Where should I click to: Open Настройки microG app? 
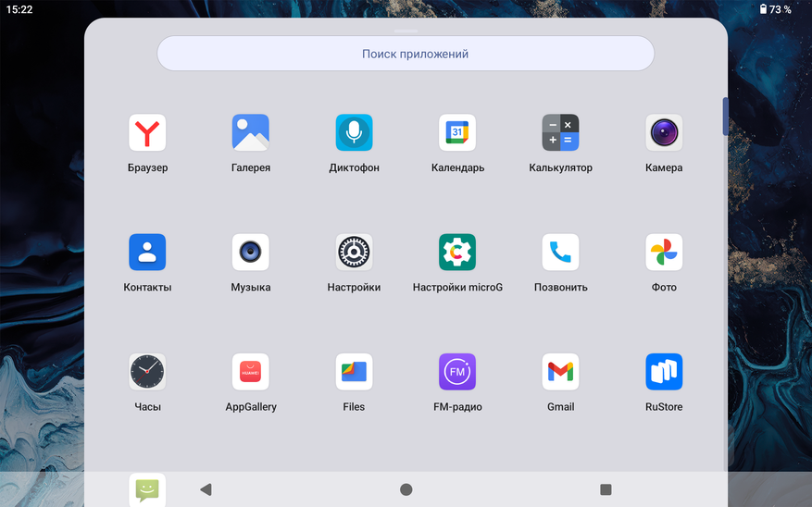click(457, 253)
